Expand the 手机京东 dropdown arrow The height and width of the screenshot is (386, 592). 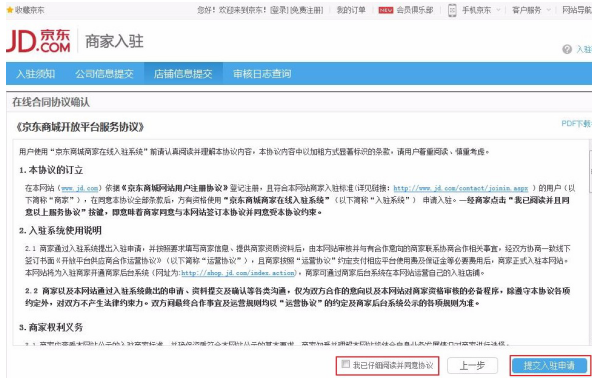pyautogui.click(x=498, y=10)
